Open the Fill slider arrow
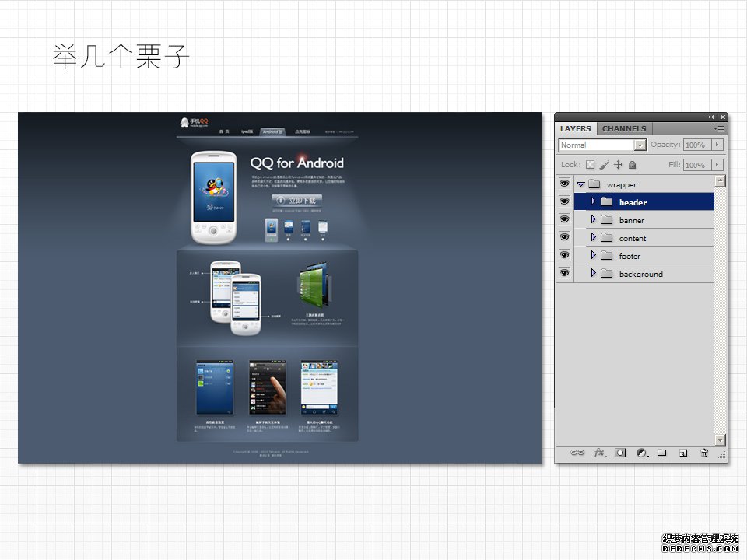This screenshot has height=560, width=747. [717, 165]
